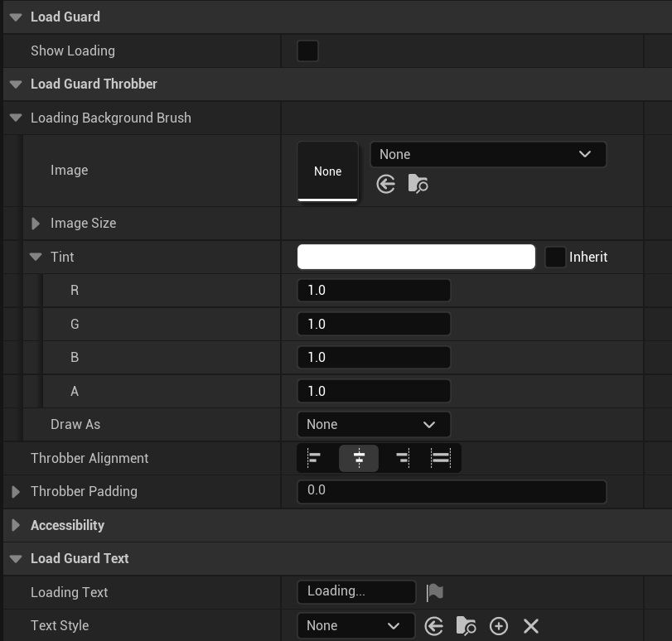
Task: Collapse Loading Background Brush properties
Action: 16,118
